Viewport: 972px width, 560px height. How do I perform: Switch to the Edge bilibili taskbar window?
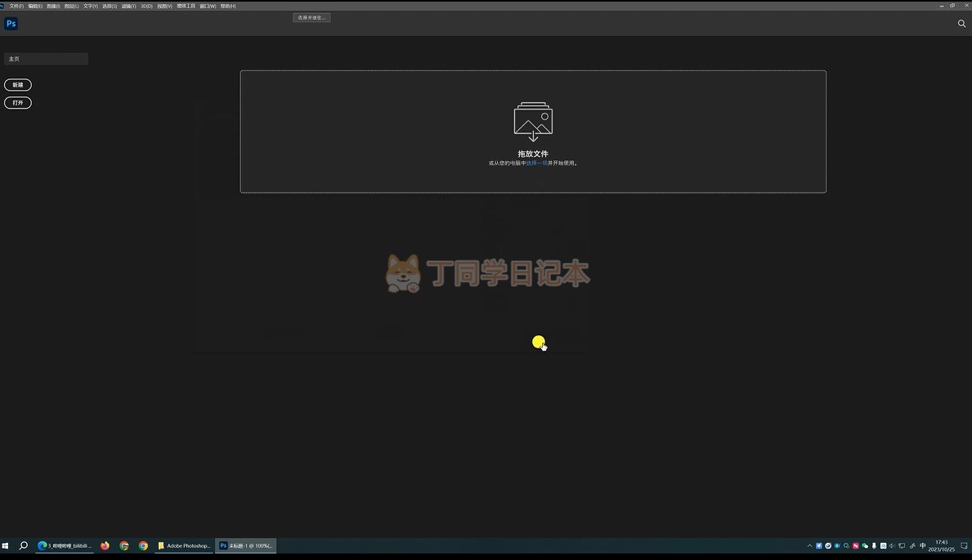(x=65, y=546)
